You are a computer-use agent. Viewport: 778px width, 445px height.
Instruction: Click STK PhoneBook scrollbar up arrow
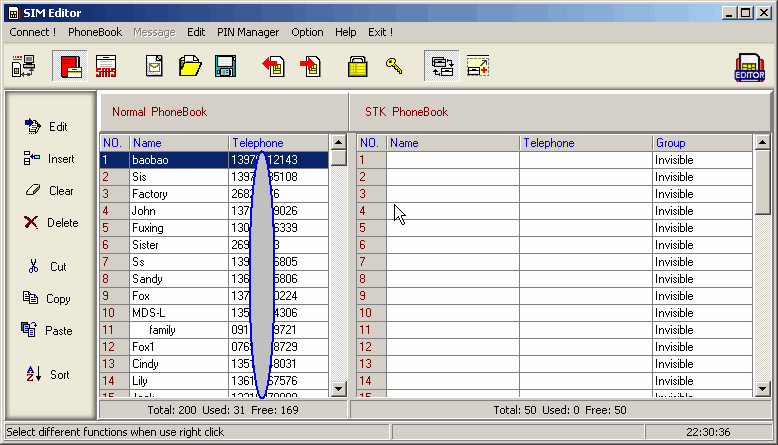click(x=763, y=142)
